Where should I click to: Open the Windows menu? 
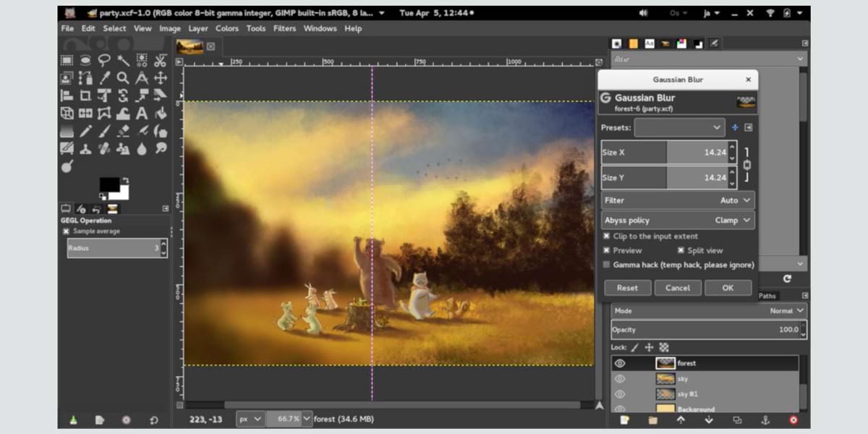click(x=320, y=28)
